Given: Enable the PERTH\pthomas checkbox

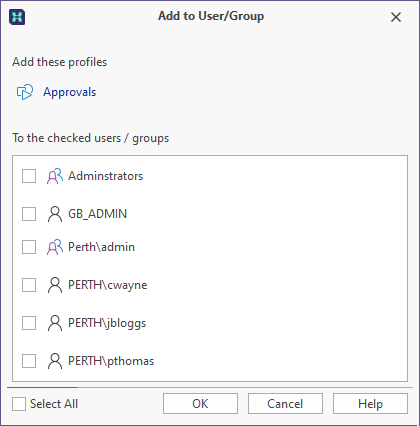Looking at the screenshot, I should click(29, 361).
